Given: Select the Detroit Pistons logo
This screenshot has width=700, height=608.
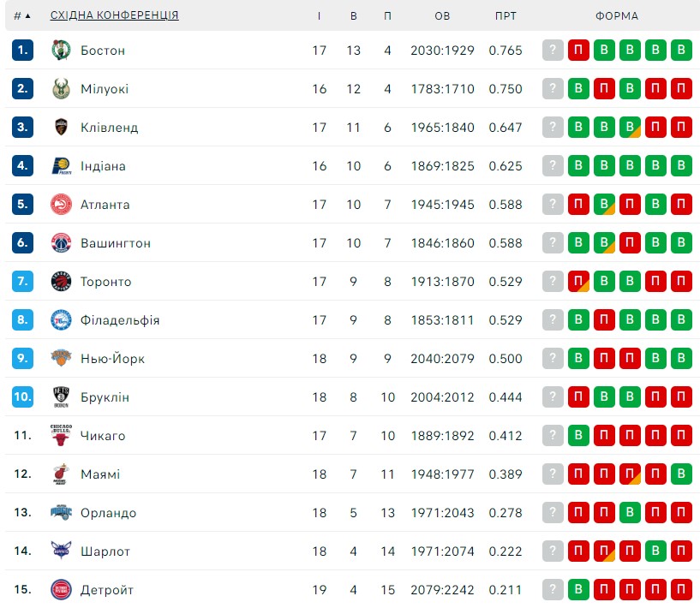Looking at the screenshot, I should (61, 589).
